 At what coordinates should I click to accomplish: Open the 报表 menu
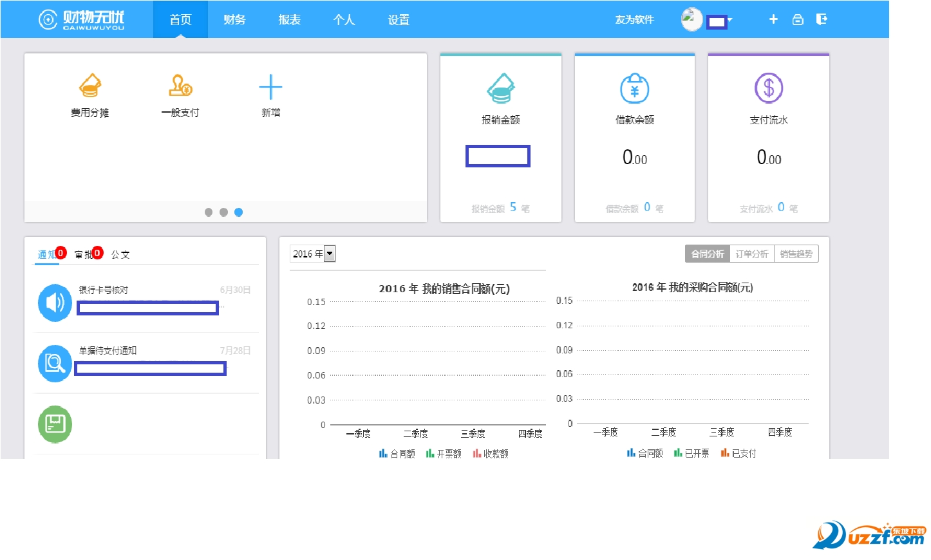[x=289, y=19]
